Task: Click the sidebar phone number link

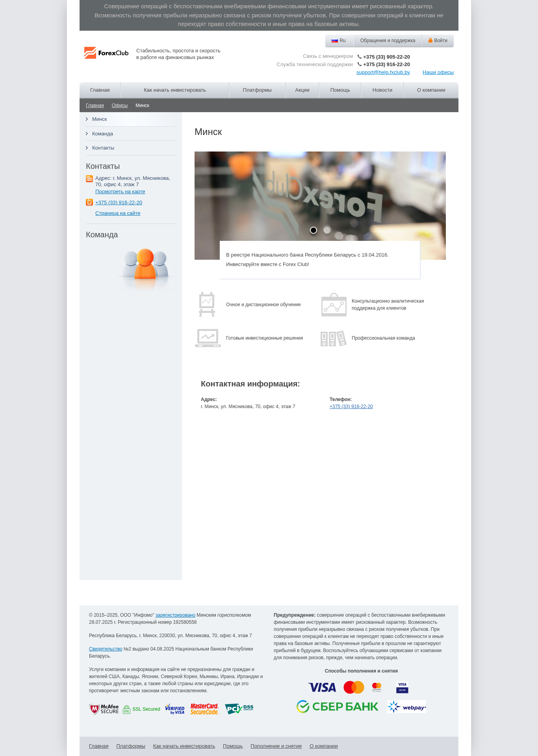Action: pos(119,203)
